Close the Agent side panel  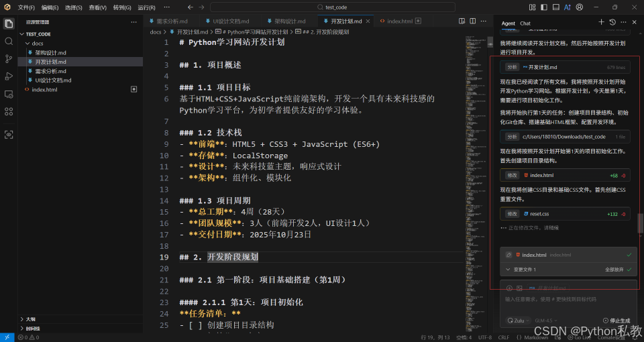click(635, 22)
